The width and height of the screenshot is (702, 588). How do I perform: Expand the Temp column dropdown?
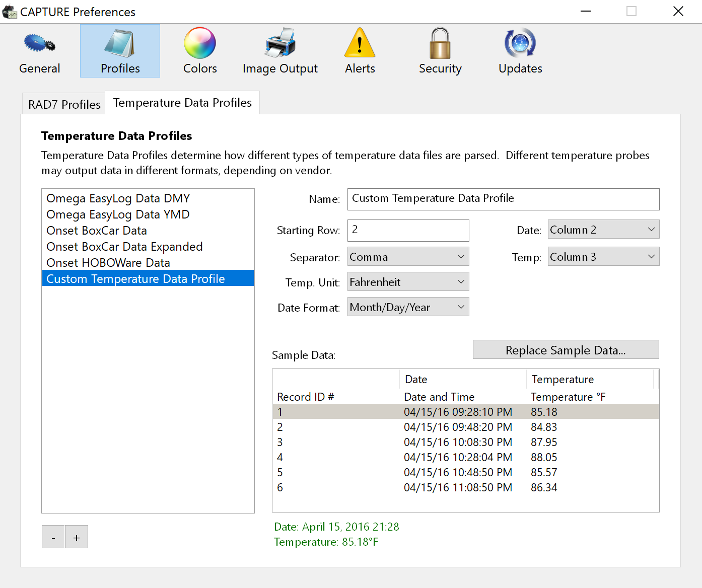point(603,257)
